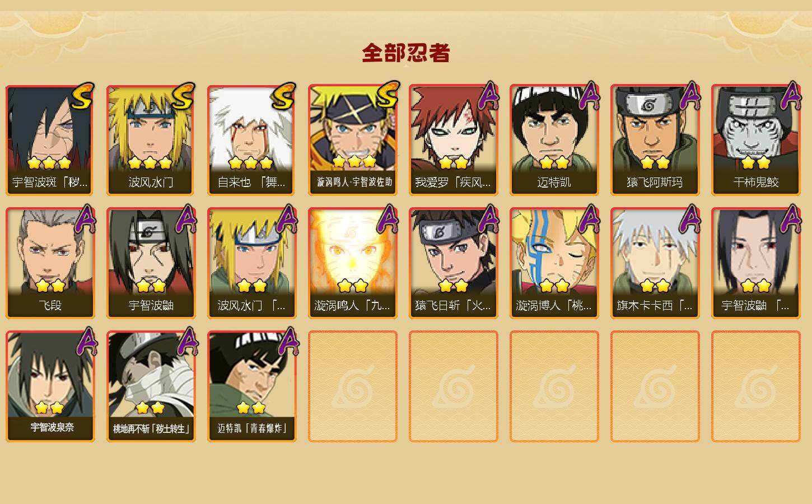This screenshot has height=504, width=812.
Task: Click the 桃地再不斩「秽土转生」card
Action: (151, 386)
